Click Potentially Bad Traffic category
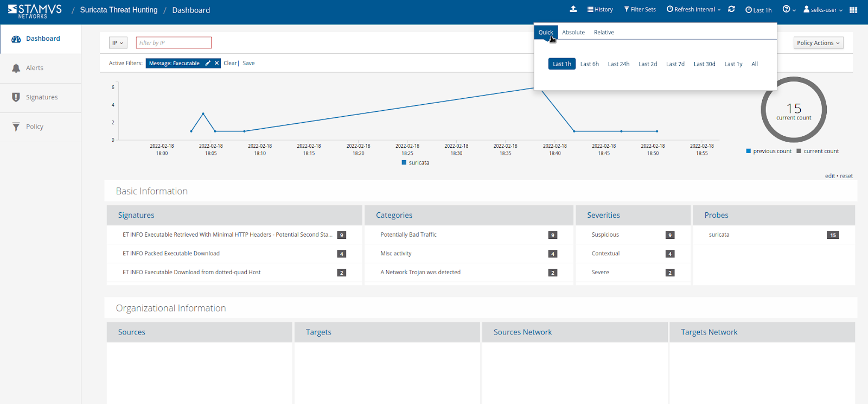This screenshot has width=868, height=404. tap(409, 235)
